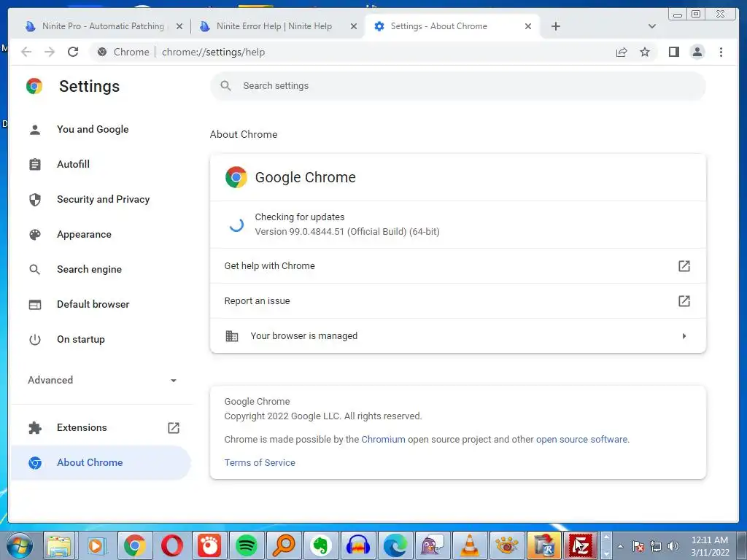Click the Search settings field
Screen dimensions: 747x560
coord(458,86)
